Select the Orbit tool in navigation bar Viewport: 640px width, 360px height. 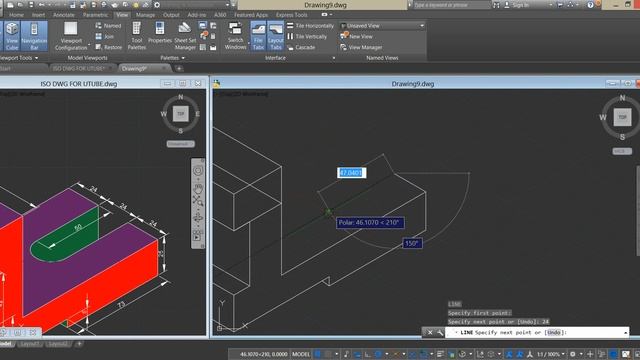click(x=198, y=218)
